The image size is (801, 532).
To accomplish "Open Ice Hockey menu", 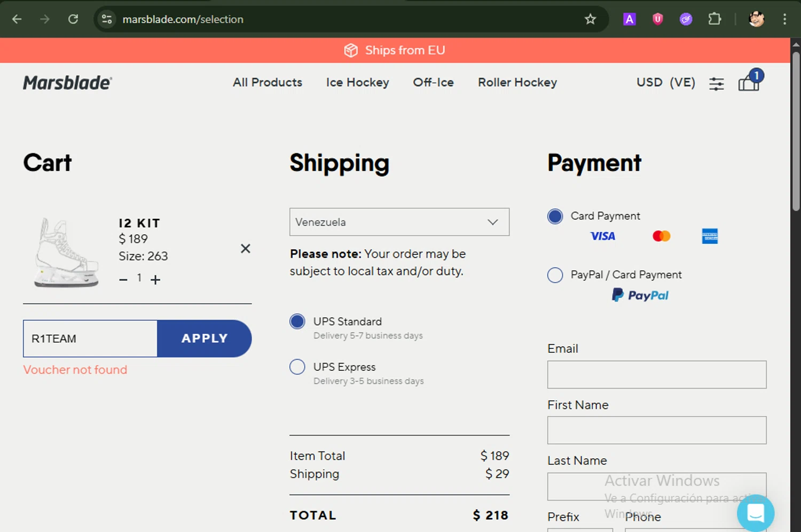I will pyautogui.click(x=358, y=83).
